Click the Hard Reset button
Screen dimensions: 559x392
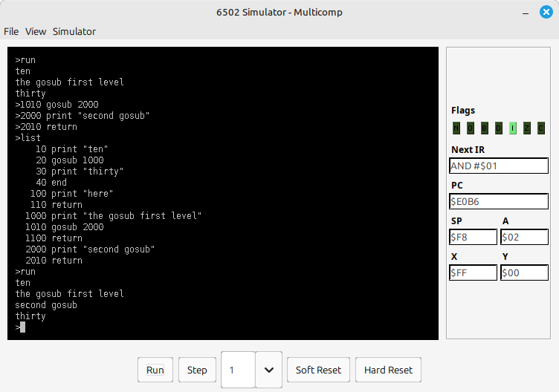388,370
